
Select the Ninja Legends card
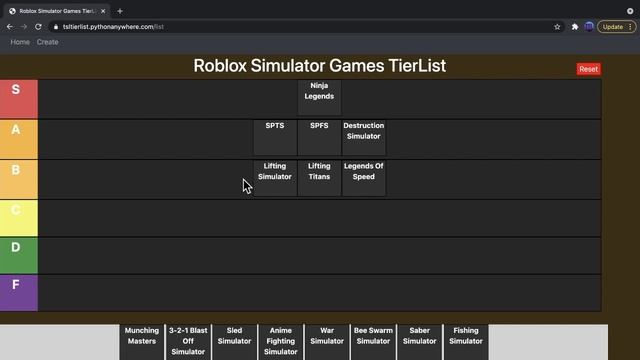point(319,98)
